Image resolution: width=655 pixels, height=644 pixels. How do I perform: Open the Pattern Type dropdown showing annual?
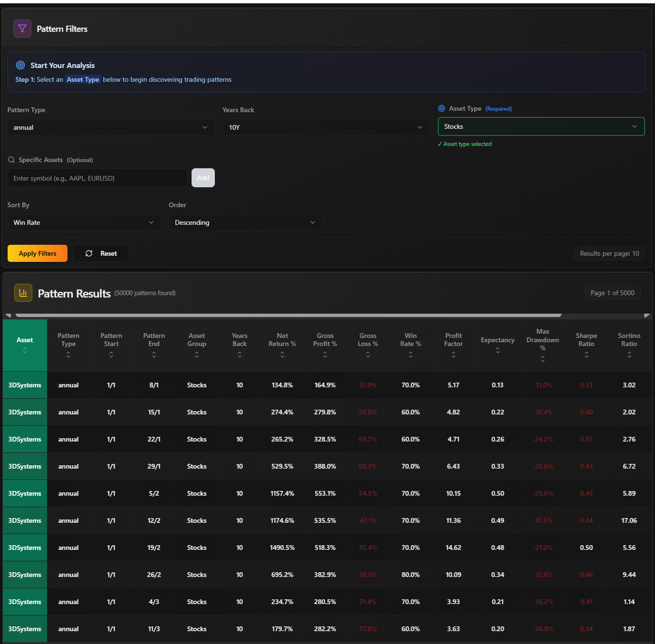click(x=111, y=127)
